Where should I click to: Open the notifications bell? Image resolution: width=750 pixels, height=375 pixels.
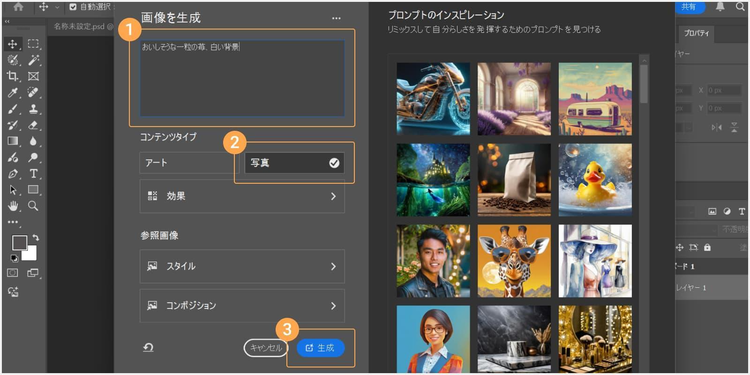point(719,7)
